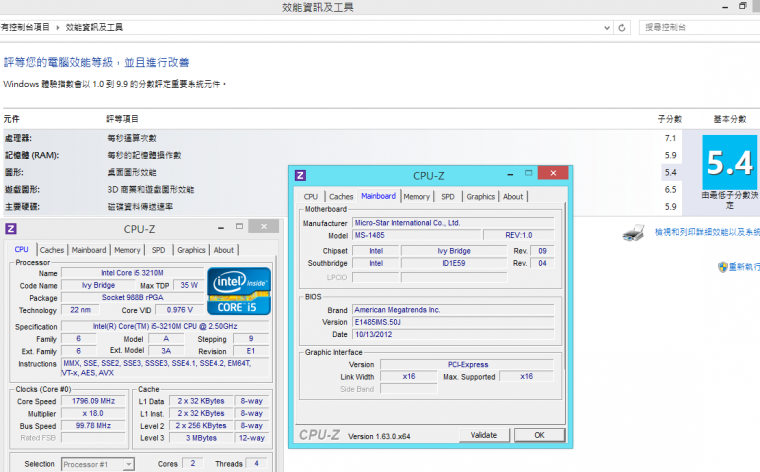Click the 3 MBytes Level 3 cache value

(x=201, y=438)
